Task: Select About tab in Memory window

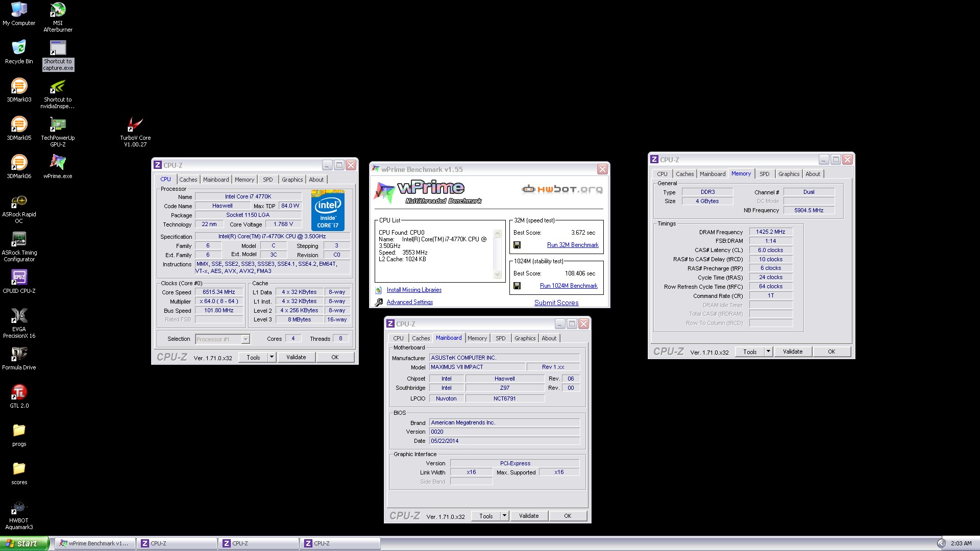Action: 813,174
